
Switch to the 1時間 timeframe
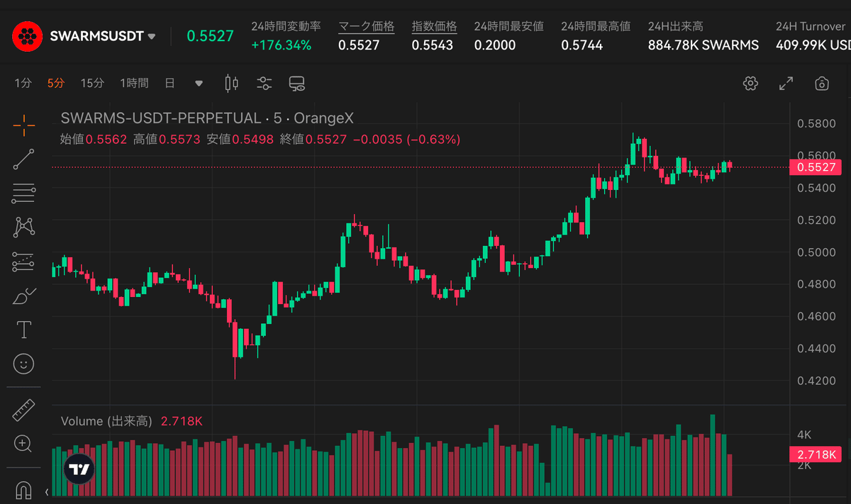point(134,84)
